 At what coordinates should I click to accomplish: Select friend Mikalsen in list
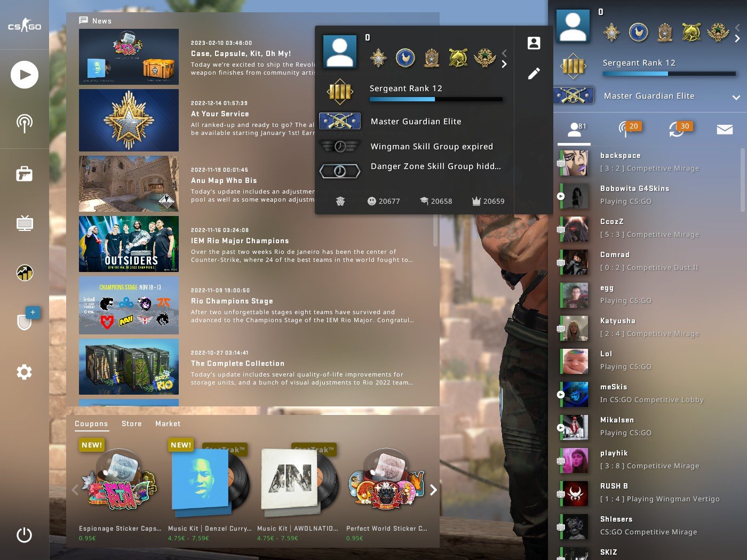pos(647,427)
